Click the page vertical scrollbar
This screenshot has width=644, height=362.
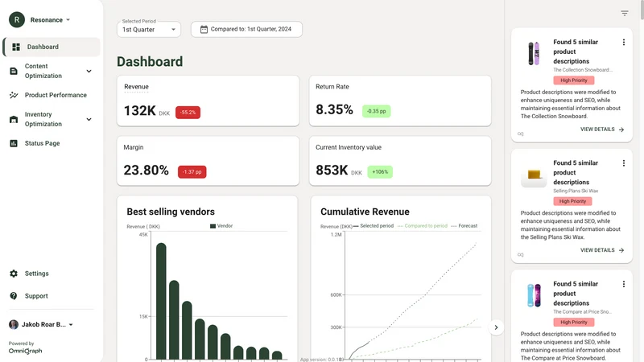[x=642, y=10]
